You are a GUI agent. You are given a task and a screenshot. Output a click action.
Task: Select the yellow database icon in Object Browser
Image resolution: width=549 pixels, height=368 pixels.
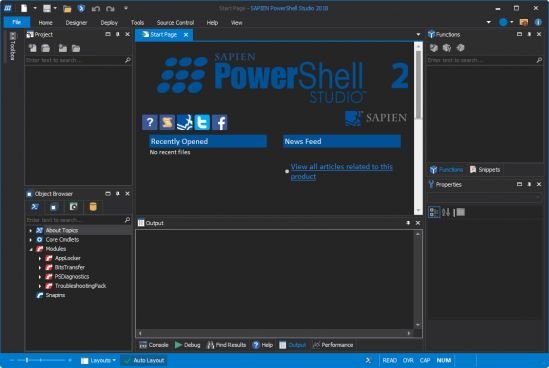coord(93,207)
